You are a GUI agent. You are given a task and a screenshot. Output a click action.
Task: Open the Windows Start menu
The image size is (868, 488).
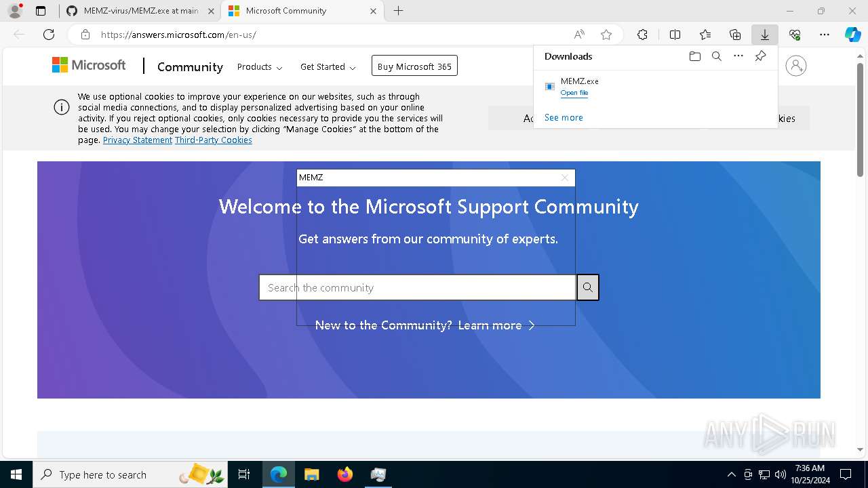(x=16, y=474)
